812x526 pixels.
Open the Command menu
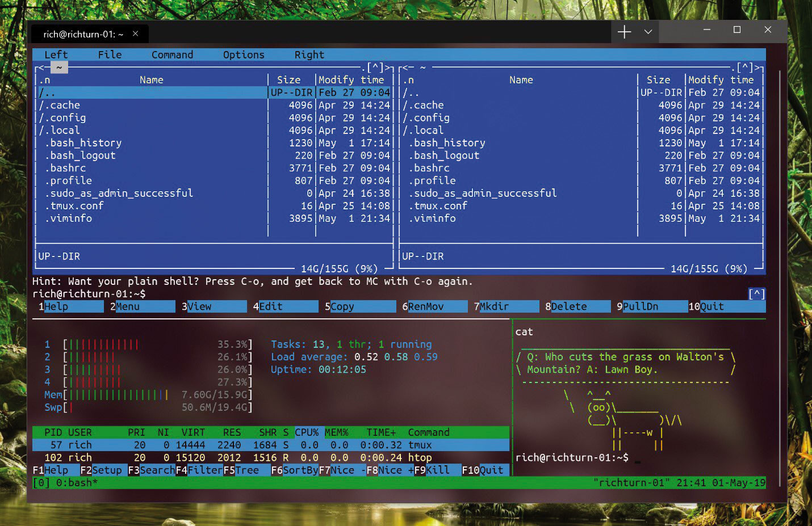click(x=172, y=54)
